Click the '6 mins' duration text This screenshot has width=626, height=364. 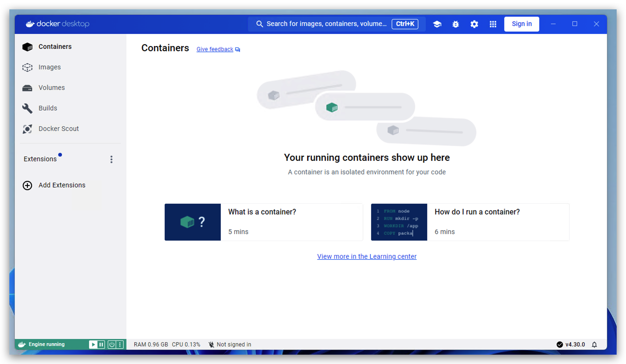[x=445, y=232]
